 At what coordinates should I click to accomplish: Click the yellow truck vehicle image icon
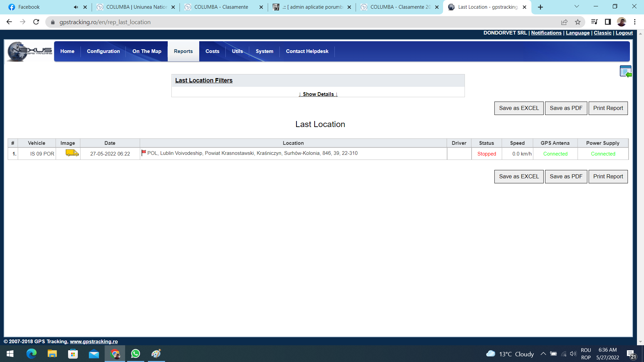(x=72, y=153)
